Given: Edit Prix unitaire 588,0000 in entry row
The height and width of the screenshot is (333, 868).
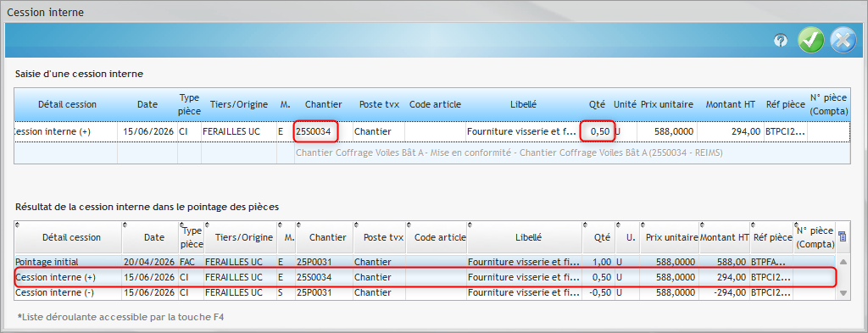Looking at the screenshot, I should 667,131.
